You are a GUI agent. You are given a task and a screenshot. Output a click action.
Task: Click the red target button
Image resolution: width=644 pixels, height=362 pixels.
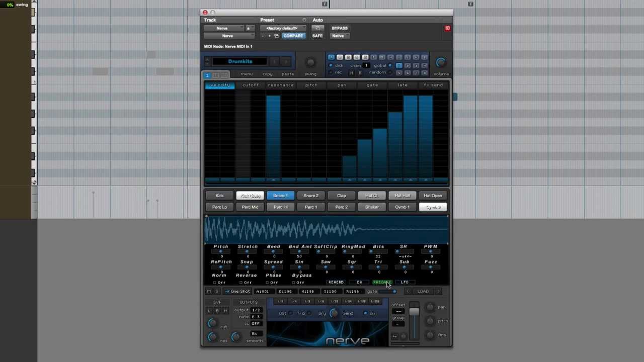click(x=447, y=28)
